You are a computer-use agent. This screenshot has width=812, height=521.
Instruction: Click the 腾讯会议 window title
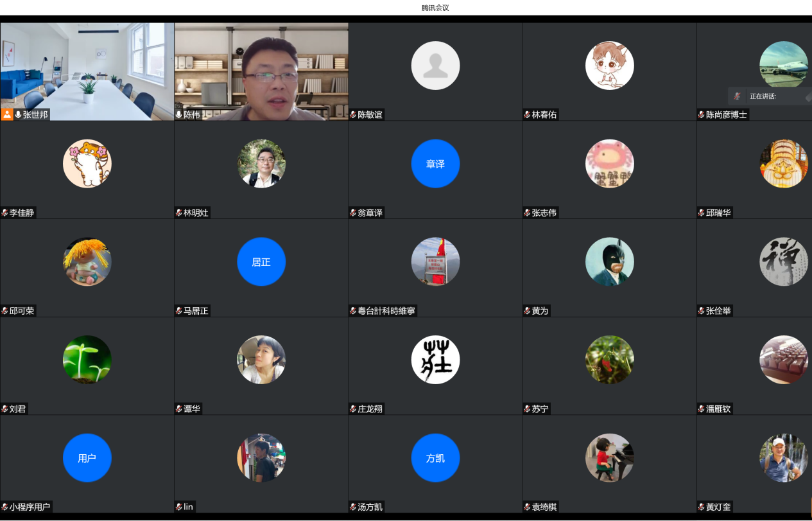pos(435,8)
